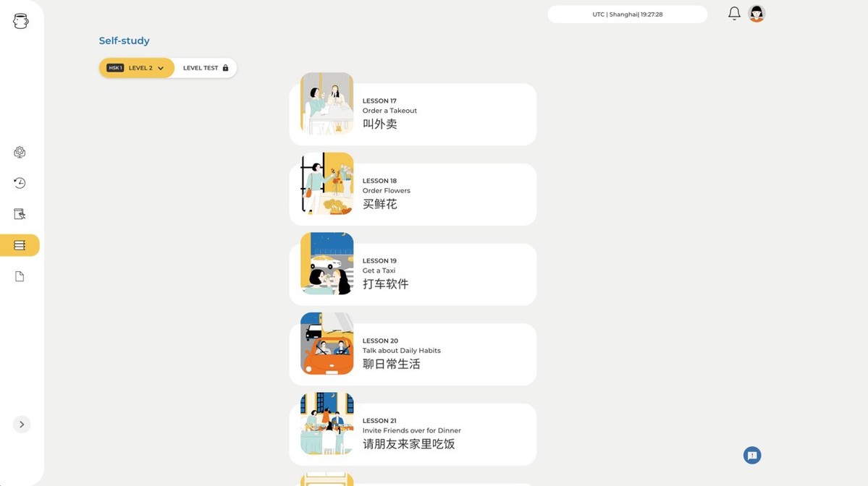This screenshot has width=868, height=486.
Task: Click the Chinese title 买鲜花
Action: click(x=380, y=204)
